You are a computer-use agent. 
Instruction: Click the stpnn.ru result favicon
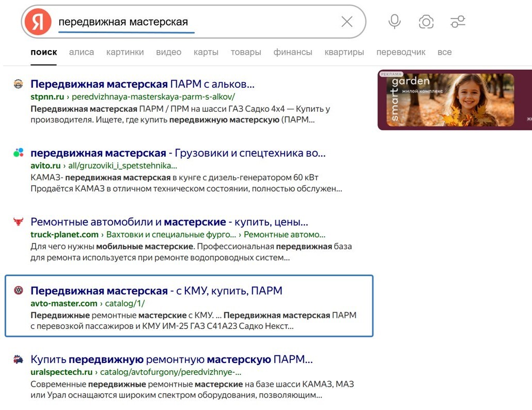(x=19, y=83)
